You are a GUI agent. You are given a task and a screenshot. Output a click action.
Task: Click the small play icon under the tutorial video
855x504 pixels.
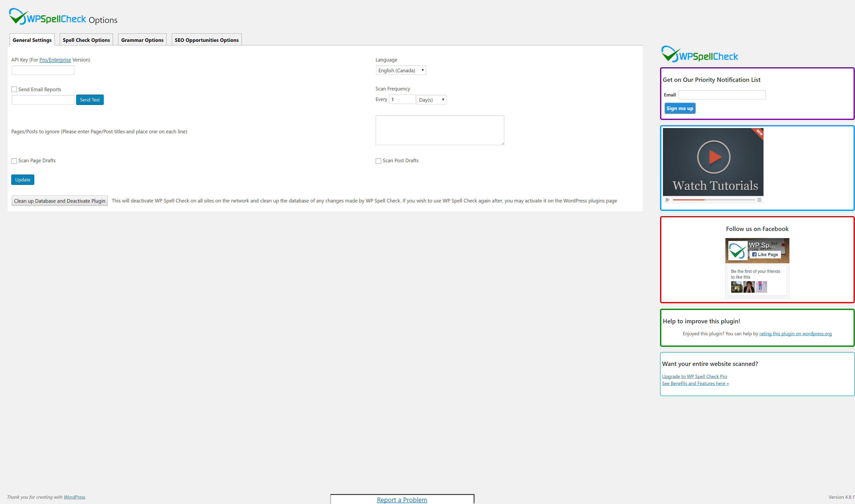pyautogui.click(x=667, y=200)
